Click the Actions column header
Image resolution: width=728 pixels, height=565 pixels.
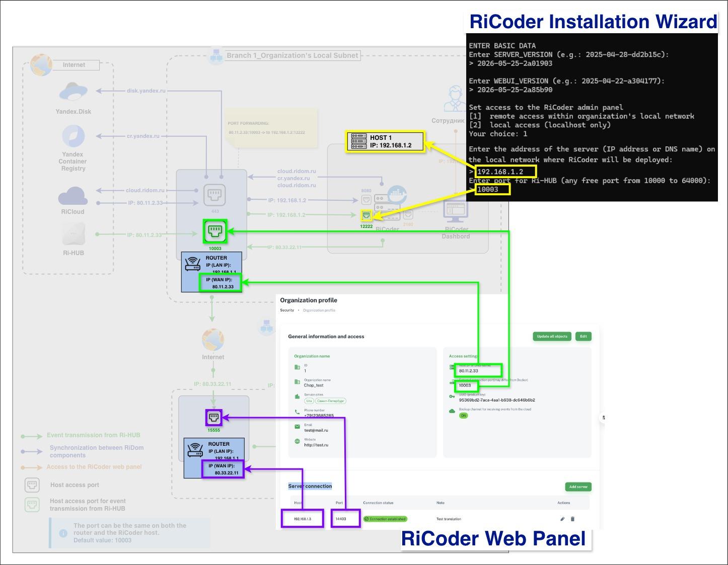[564, 503]
